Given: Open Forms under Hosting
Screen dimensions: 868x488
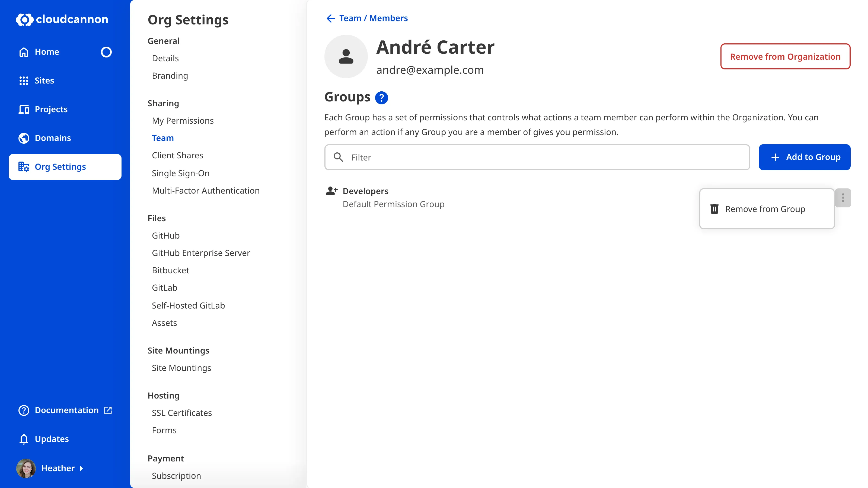Looking at the screenshot, I should [x=164, y=430].
